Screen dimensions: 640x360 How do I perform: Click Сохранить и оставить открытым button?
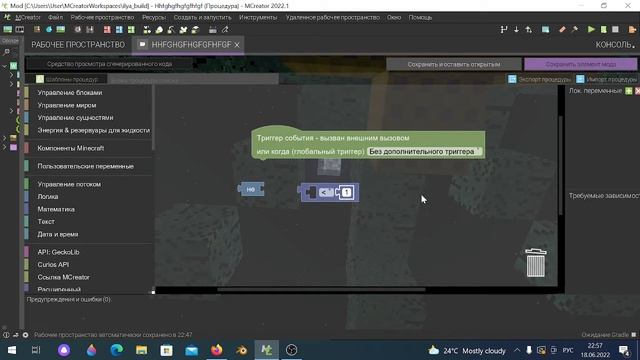pos(453,64)
